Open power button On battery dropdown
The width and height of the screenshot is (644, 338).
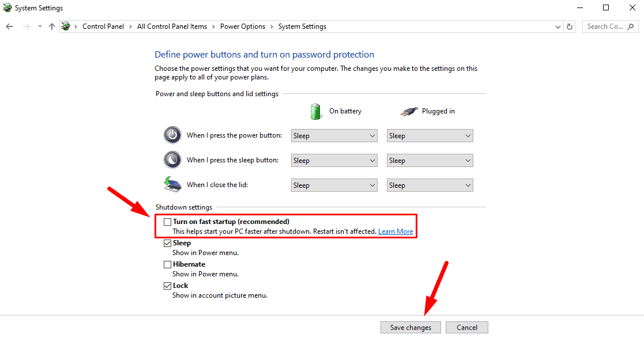pos(334,136)
